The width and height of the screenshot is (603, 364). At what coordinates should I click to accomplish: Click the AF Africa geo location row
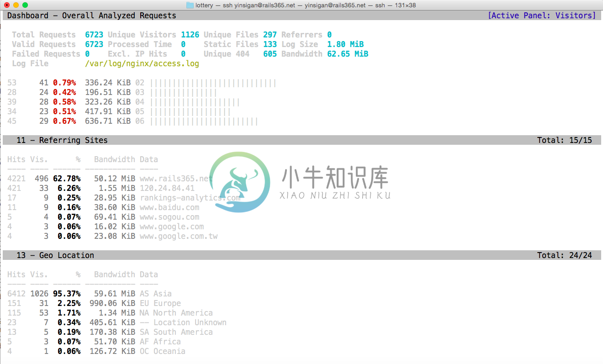[94, 342]
